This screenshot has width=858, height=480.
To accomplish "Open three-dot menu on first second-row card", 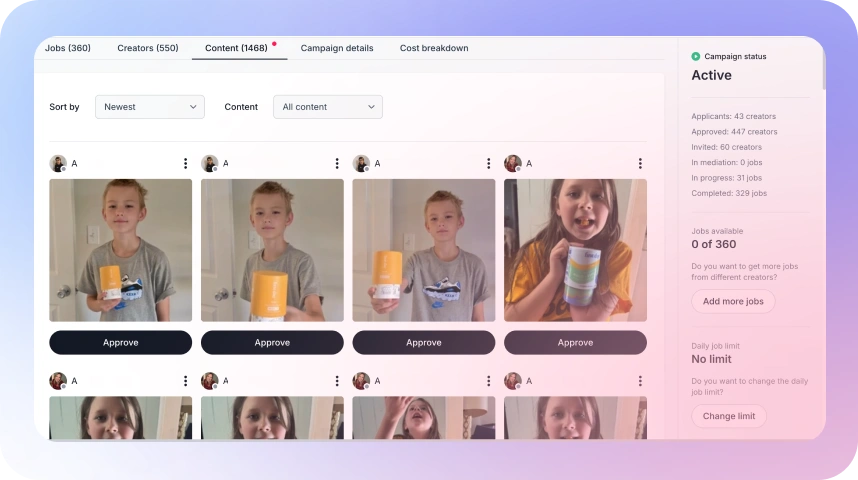I will pyautogui.click(x=185, y=381).
